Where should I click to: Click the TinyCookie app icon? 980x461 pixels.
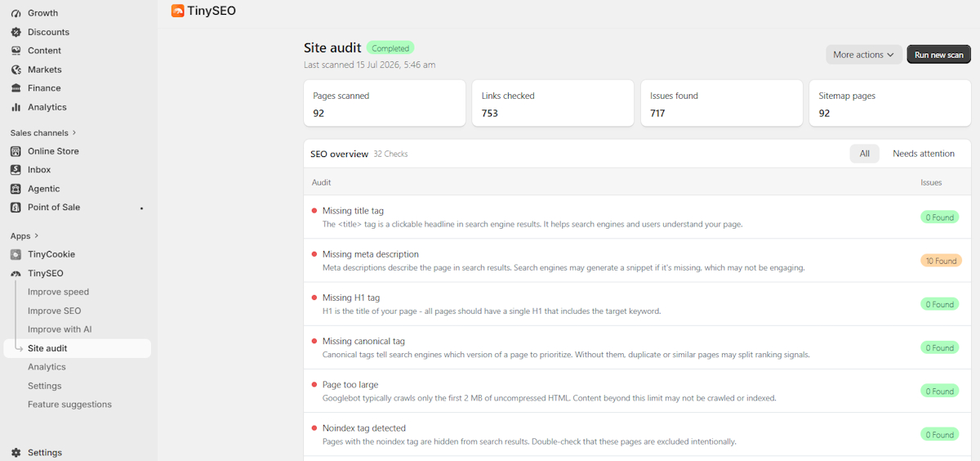(16, 254)
